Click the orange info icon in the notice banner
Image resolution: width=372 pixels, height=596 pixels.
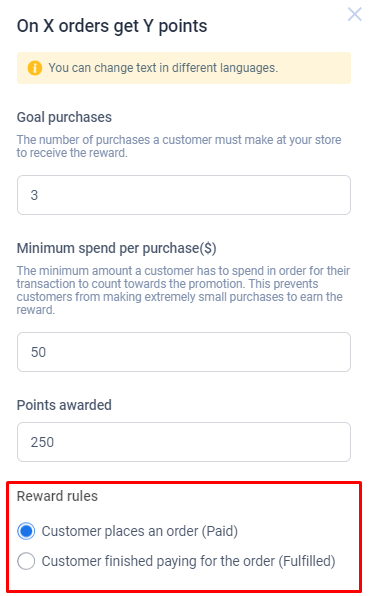(x=35, y=68)
